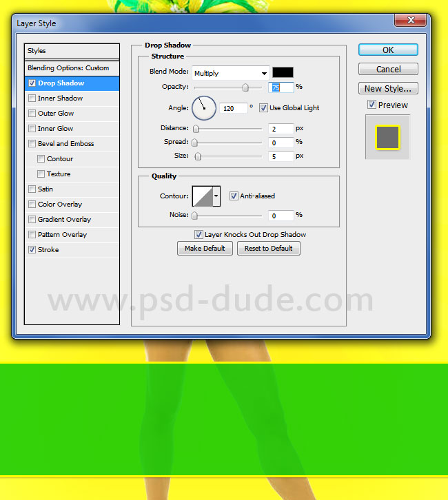Toggle the Anti-aliased checkbox

click(234, 196)
